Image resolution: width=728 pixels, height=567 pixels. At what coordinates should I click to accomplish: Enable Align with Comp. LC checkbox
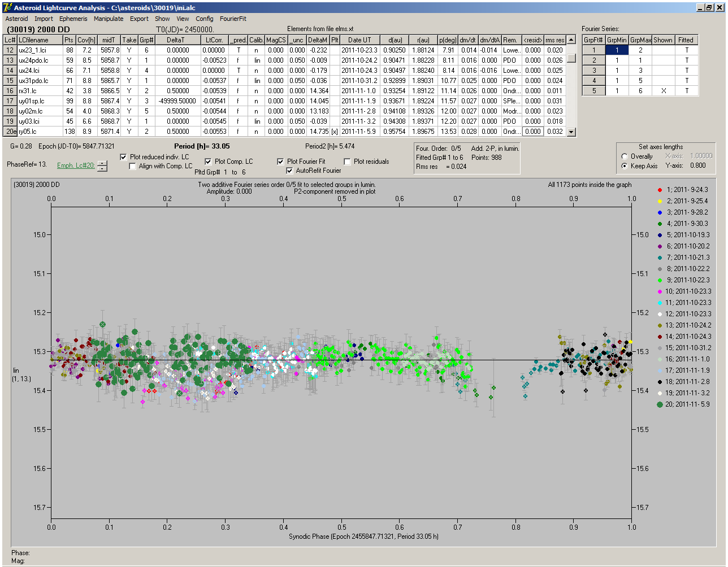[132, 166]
